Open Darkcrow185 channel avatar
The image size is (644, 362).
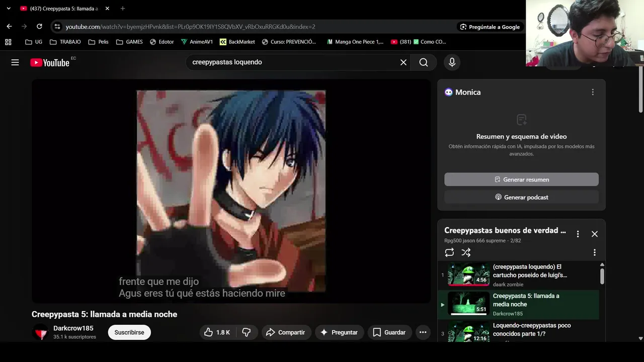[x=41, y=332]
